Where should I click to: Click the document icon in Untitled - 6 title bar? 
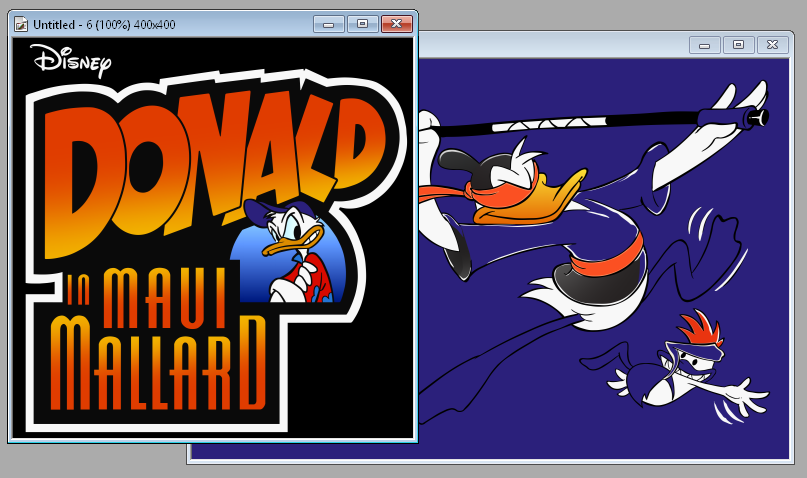(21, 24)
